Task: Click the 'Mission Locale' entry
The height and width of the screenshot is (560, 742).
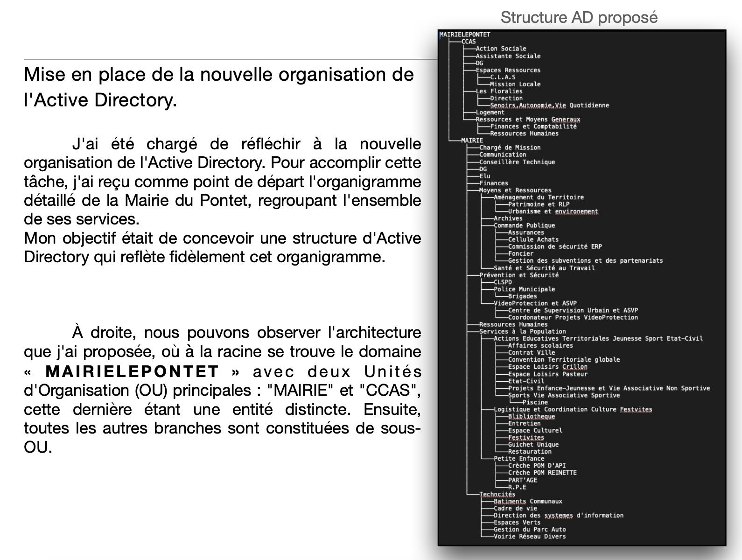Action: tap(515, 84)
